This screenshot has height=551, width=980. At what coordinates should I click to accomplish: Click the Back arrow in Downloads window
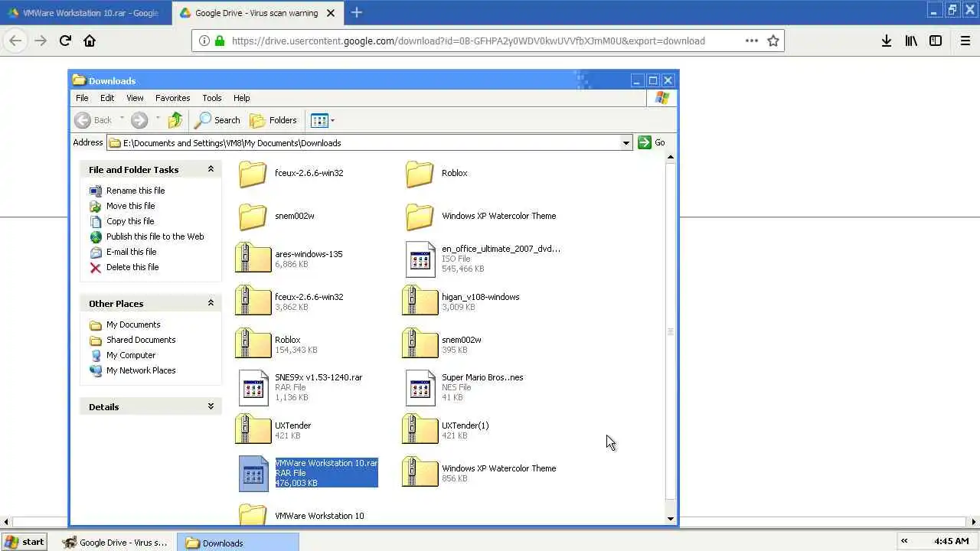(x=83, y=120)
